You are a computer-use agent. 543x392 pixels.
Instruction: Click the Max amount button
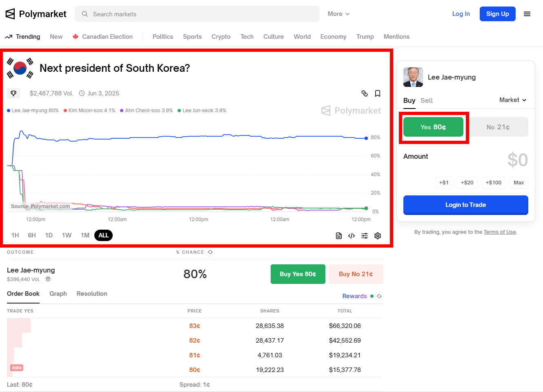(x=519, y=183)
